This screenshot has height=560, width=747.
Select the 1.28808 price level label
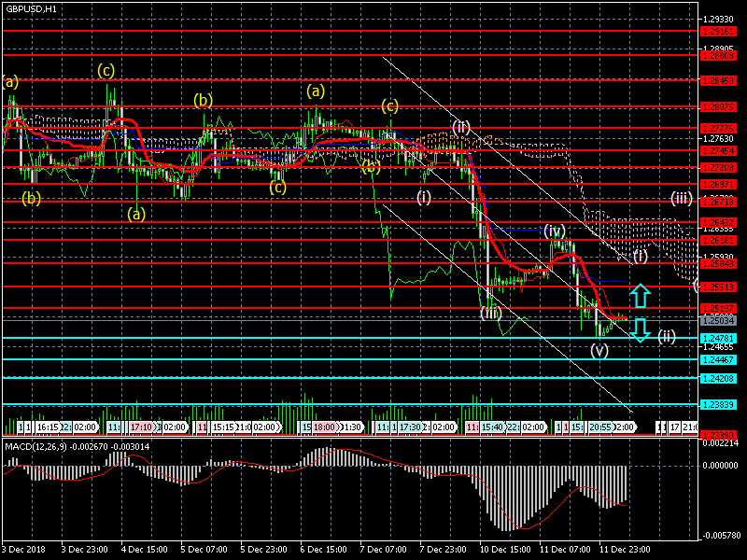(x=718, y=56)
